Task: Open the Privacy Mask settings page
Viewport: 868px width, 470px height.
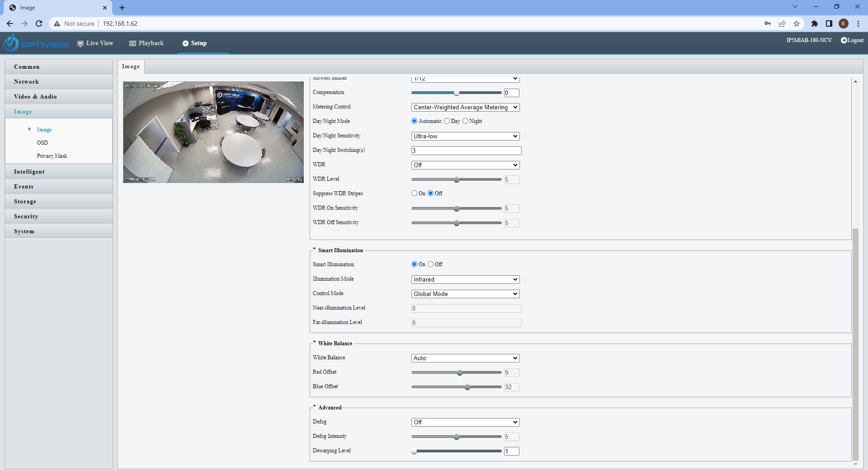Action: [52, 156]
